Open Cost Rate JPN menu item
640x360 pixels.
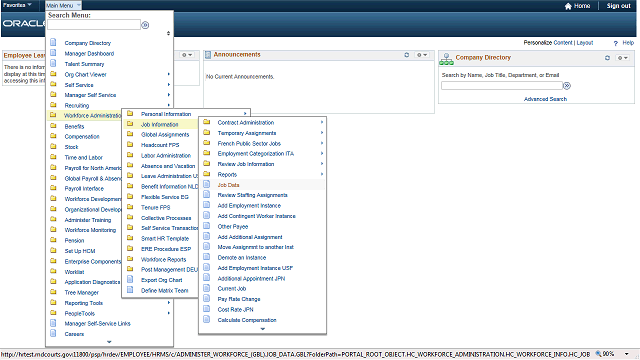click(x=235, y=309)
